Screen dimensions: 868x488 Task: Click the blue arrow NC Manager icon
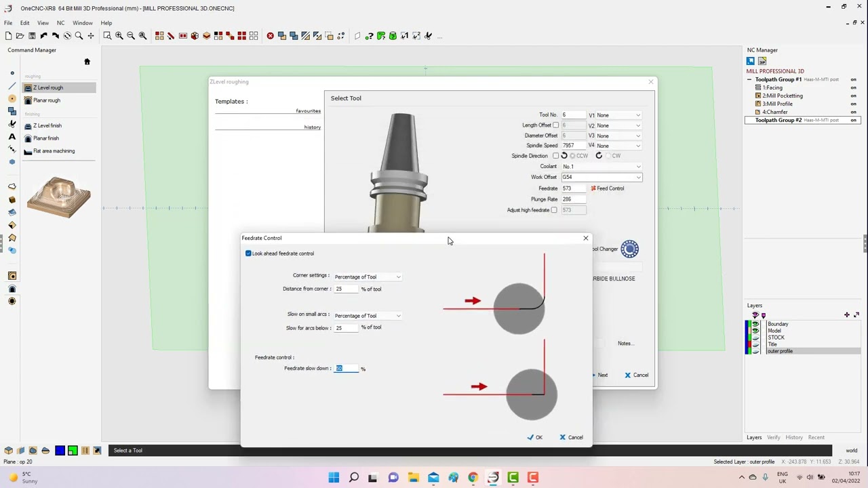751,61
